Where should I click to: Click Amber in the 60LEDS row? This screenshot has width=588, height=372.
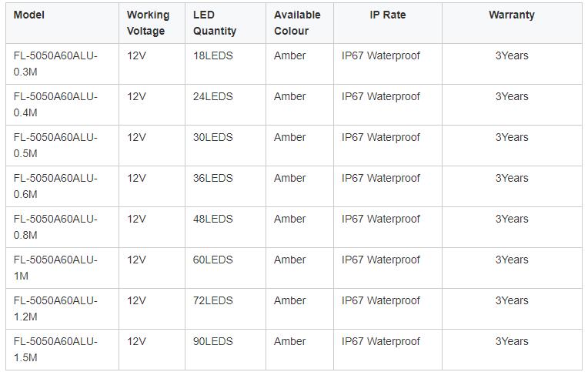[x=289, y=260]
